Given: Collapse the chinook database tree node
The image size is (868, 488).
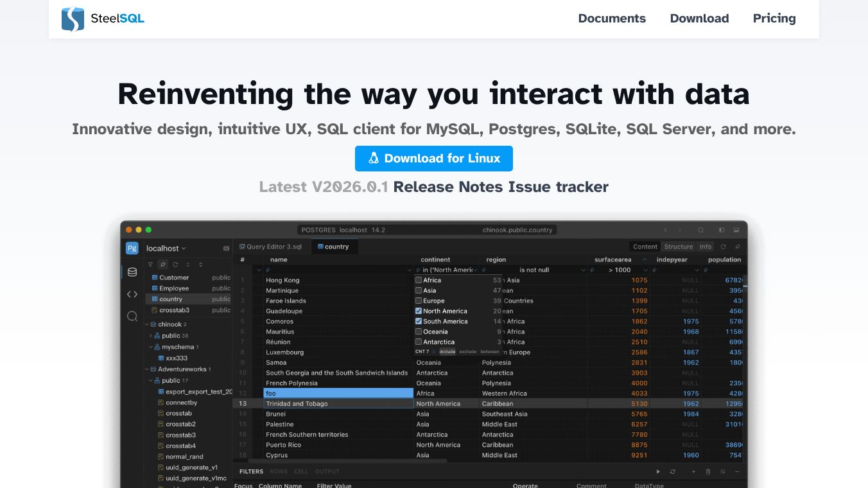Looking at the screenshot, I should [x=147, y=324].
